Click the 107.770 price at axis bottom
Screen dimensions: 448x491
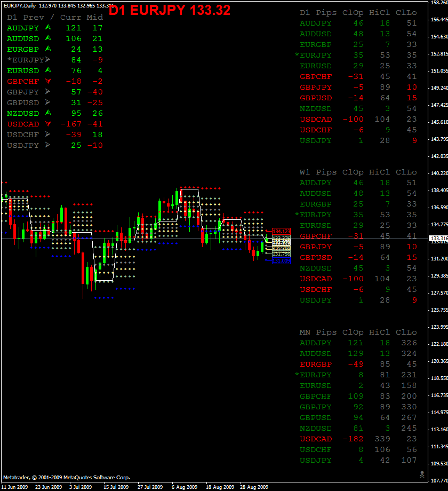[x=439, y=481]
